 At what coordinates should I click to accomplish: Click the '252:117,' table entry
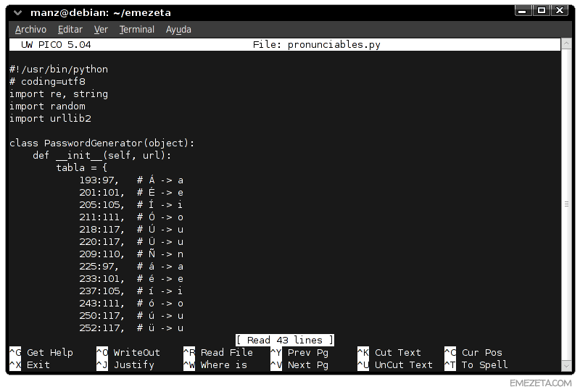[x=101, y=328]
